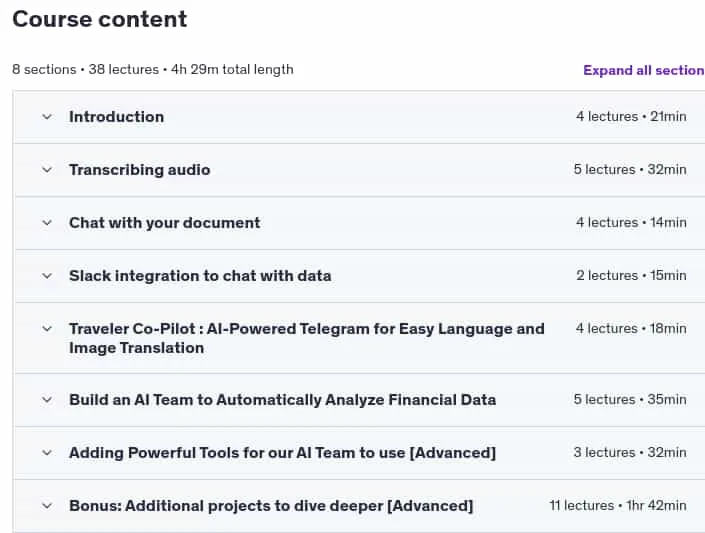
Task: Click the 4 lectures 21min label
Action: coord(631,116)
